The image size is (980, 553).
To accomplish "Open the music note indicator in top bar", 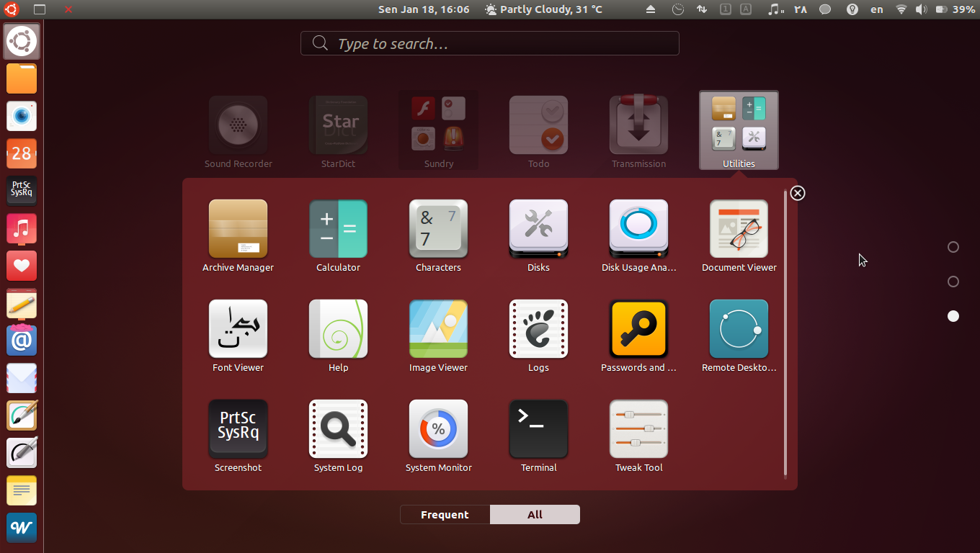I will tap(775, 9).
